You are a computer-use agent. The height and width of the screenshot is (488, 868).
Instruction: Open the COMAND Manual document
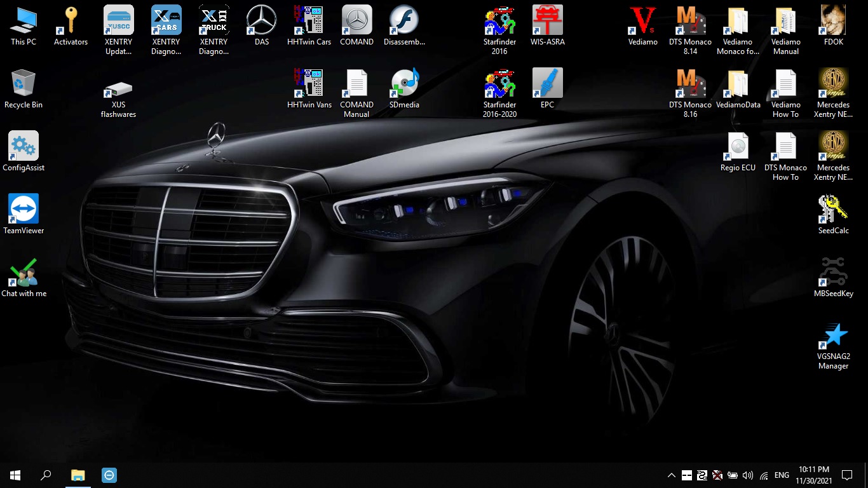click(356, 84)
